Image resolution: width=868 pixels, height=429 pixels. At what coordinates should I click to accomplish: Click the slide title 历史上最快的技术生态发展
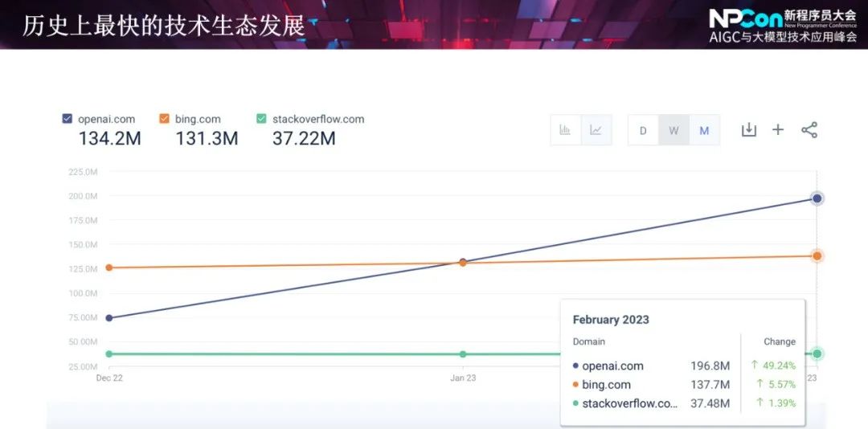[x=164, y=26]
